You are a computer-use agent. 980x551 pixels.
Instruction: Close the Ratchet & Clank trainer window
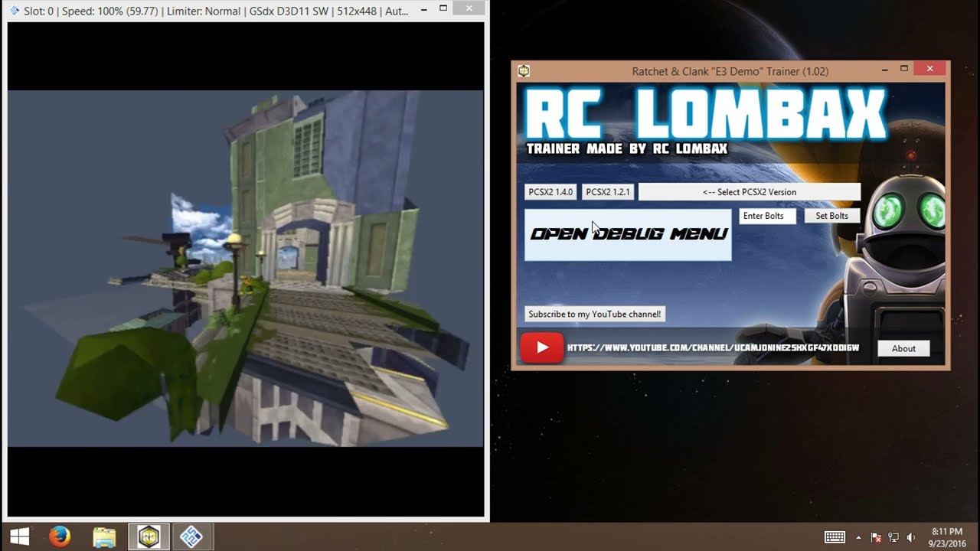coord(930,69)
